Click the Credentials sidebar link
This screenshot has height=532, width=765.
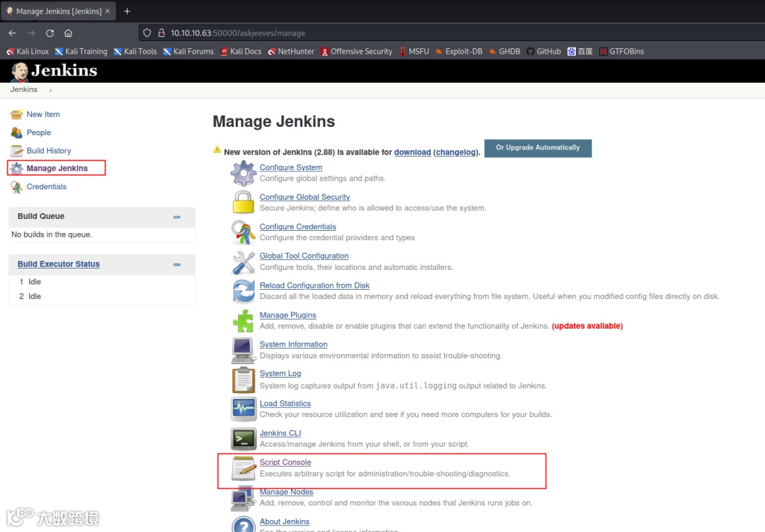46,186
